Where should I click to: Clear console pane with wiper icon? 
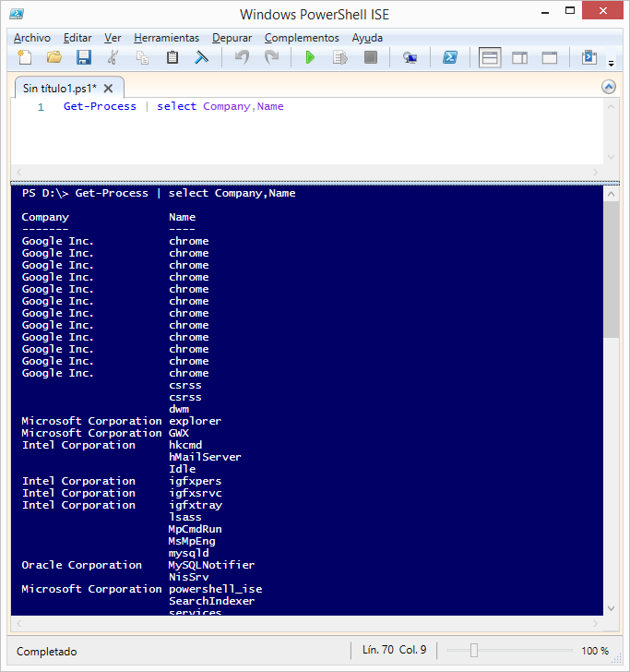201,57
